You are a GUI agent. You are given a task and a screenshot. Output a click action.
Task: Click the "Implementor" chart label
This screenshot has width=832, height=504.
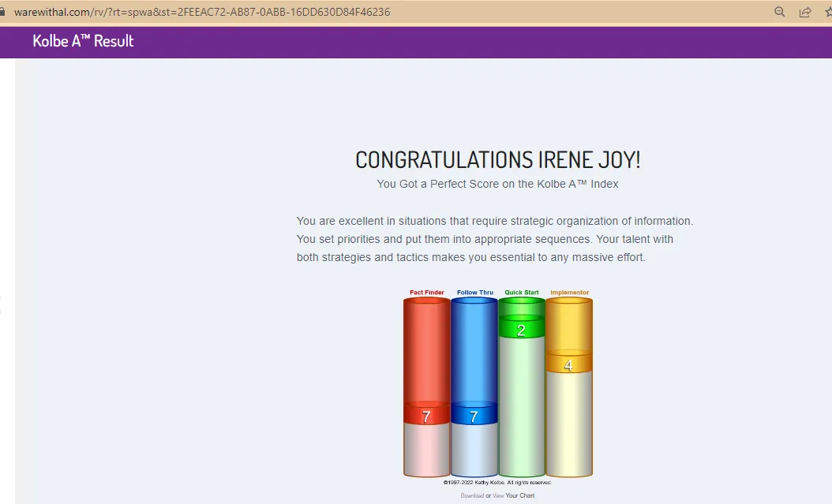(x=569, y=292)
